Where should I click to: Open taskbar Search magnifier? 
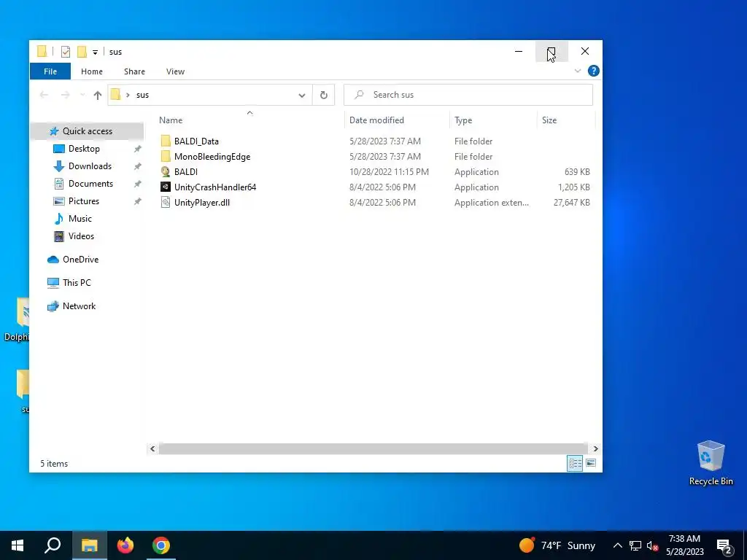pos(53,545)
